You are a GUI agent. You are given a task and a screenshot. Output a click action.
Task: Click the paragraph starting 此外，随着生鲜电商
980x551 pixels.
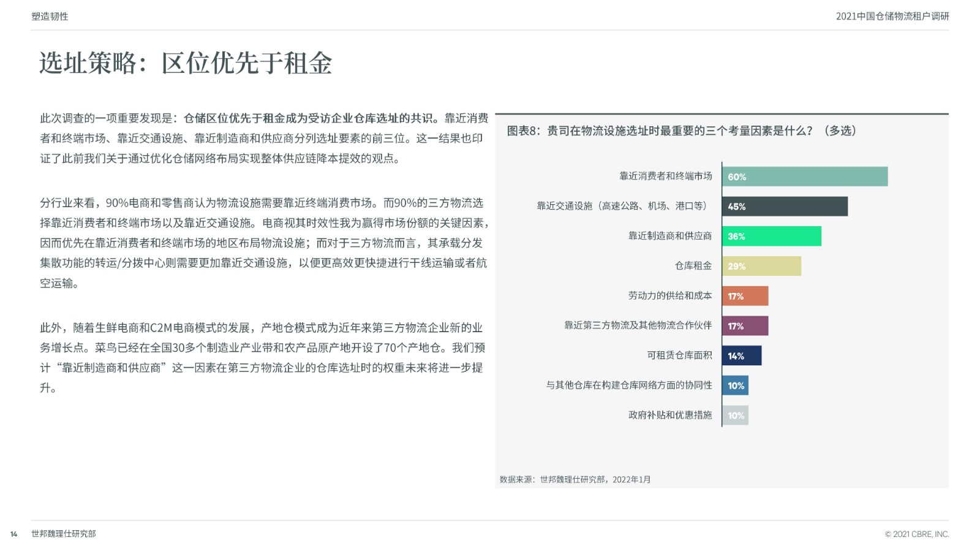[262, 357]
